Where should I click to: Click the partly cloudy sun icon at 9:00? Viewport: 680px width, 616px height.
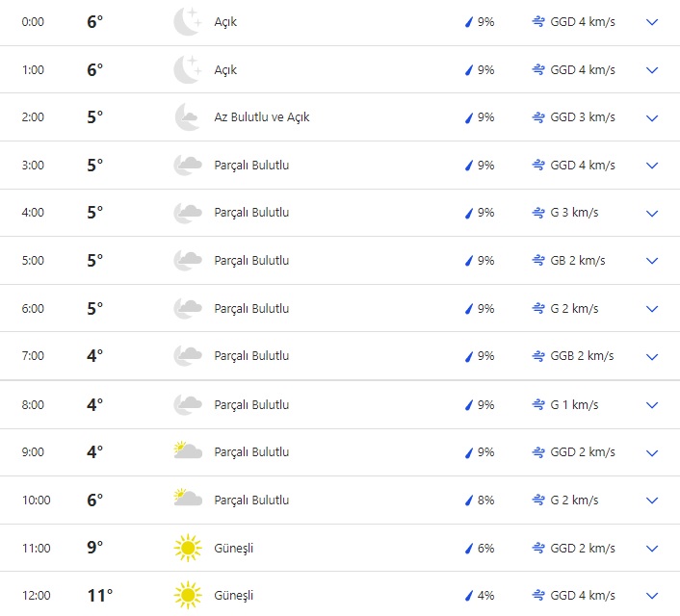pyautogui.click(x=187, y=451)
